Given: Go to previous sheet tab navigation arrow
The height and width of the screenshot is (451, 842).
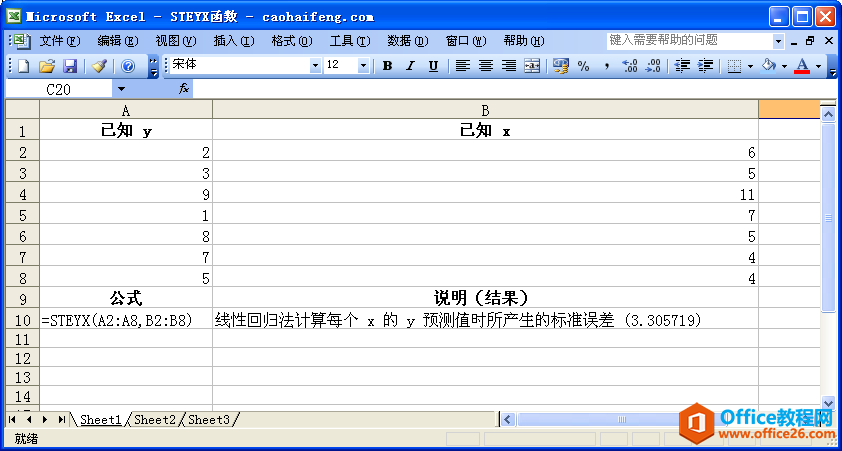Looking at the screenshot, I should tap(29, 419).
